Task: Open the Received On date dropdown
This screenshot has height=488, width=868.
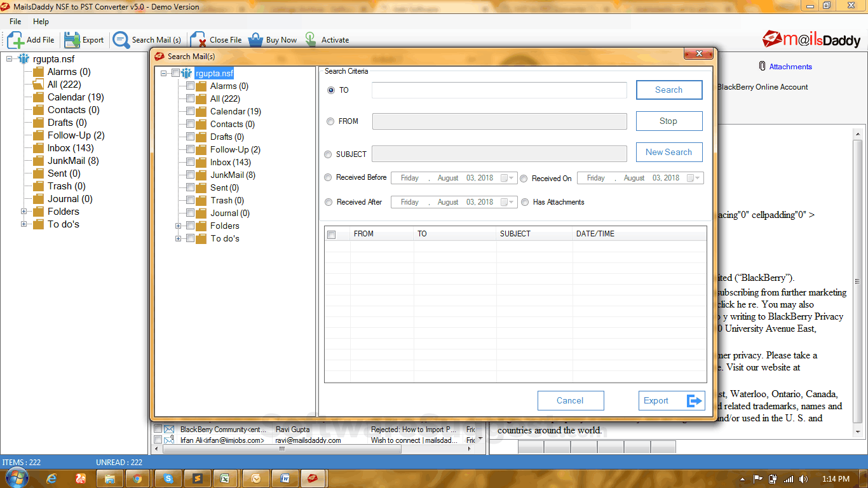Action: coord(694,178)
